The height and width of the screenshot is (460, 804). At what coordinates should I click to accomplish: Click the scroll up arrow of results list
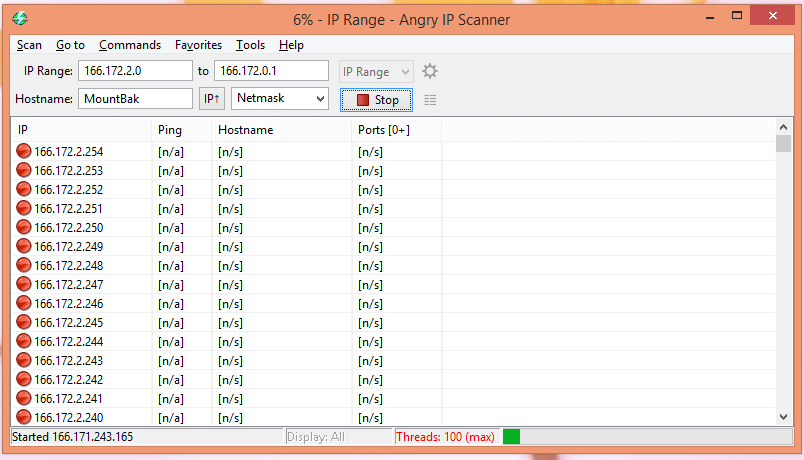pos(783,127)
